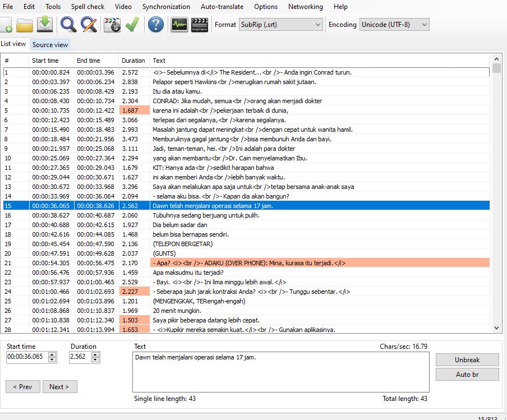Select row 3 'Itu dia atau kamu.'
This screenshot has width=507, height=420.
click(x=246, y=91)
